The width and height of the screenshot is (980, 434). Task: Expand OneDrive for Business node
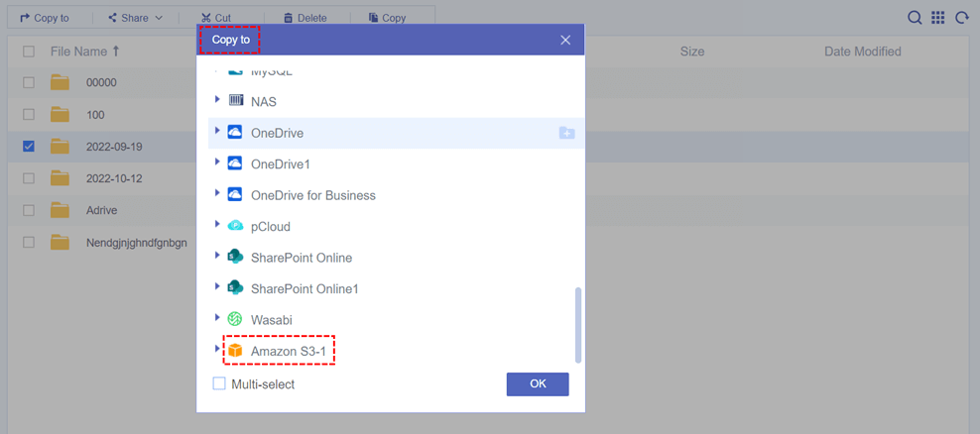click(x=217, y=193)
